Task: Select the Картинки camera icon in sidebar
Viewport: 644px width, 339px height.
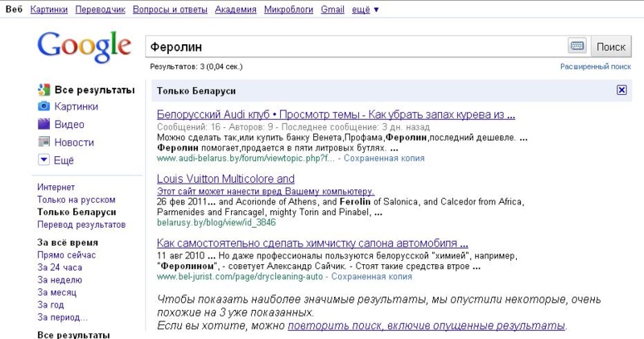Action: 44,106
